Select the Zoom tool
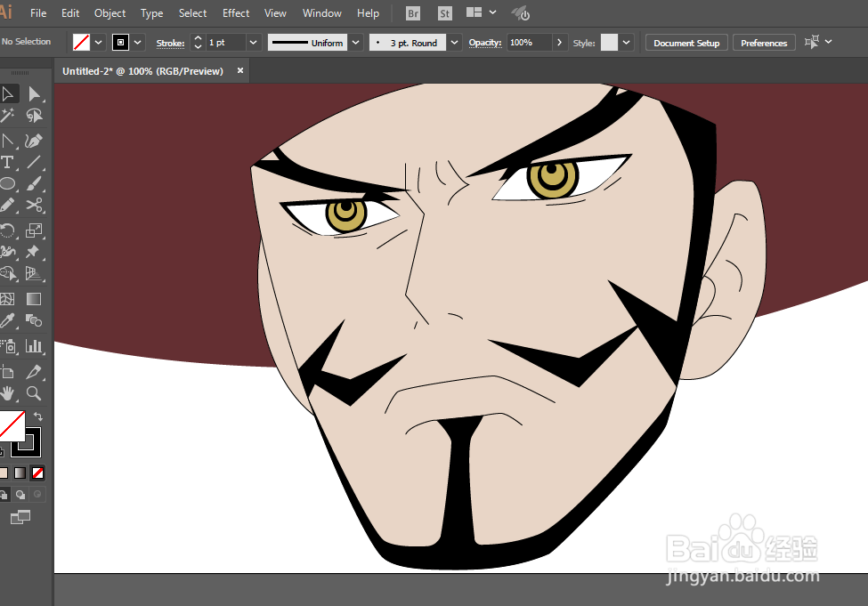868x606 pixels. coord(35,393)
